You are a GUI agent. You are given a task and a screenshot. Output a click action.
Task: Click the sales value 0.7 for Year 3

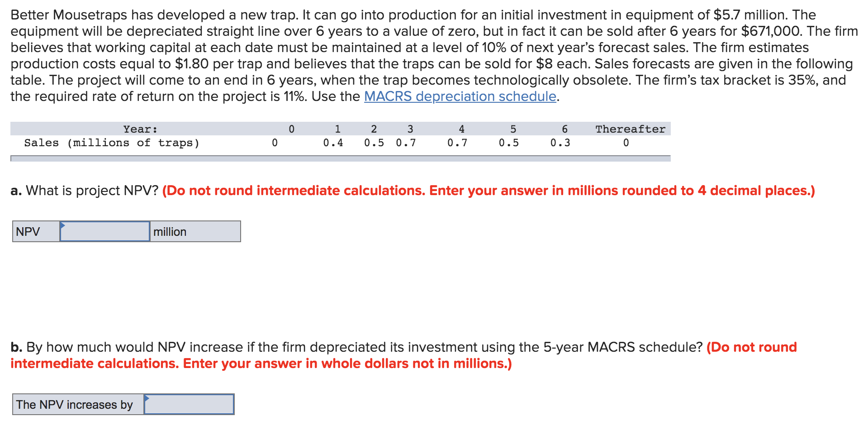tap(405, 143)
